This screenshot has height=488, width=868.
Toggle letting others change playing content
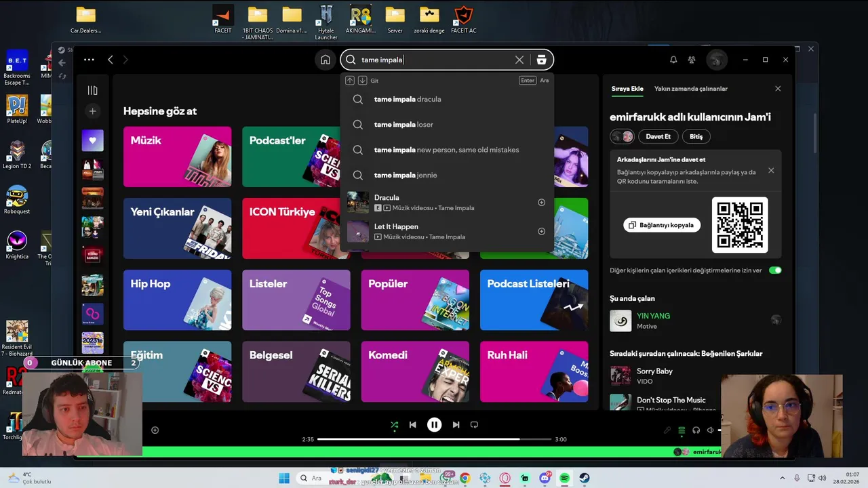point(775,270)
